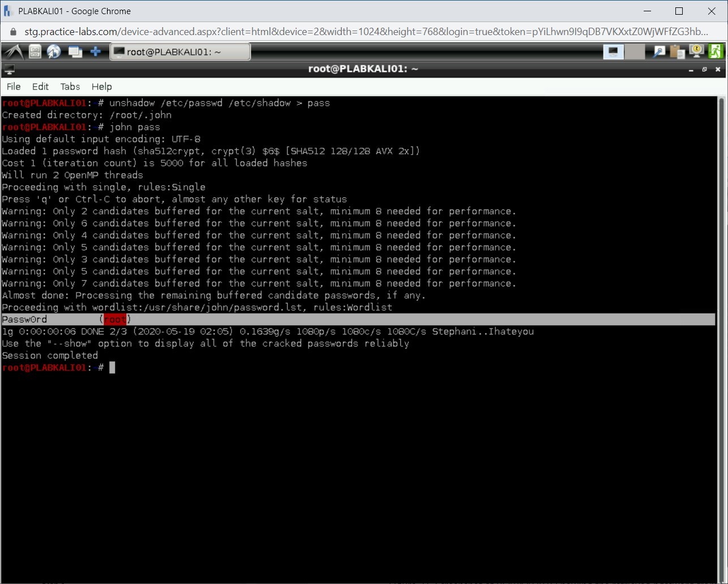Click the Chrome address bar URL
This screenshot has width=728, height=584.
(x=226, y=32)
